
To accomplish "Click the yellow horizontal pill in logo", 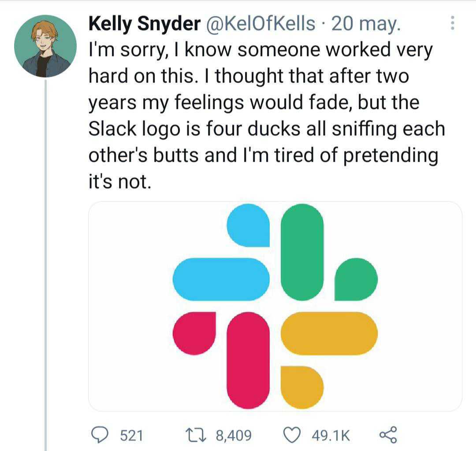I will point(329,333).
